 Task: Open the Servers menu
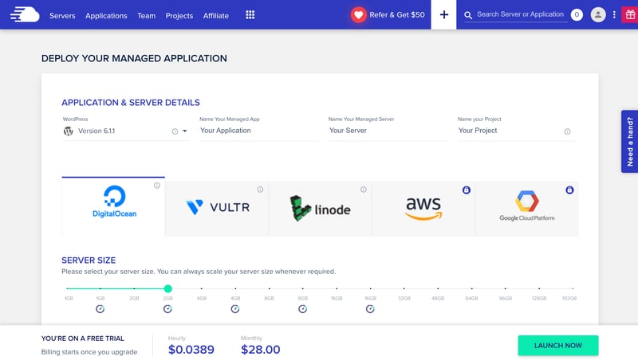tap(62, 15)
